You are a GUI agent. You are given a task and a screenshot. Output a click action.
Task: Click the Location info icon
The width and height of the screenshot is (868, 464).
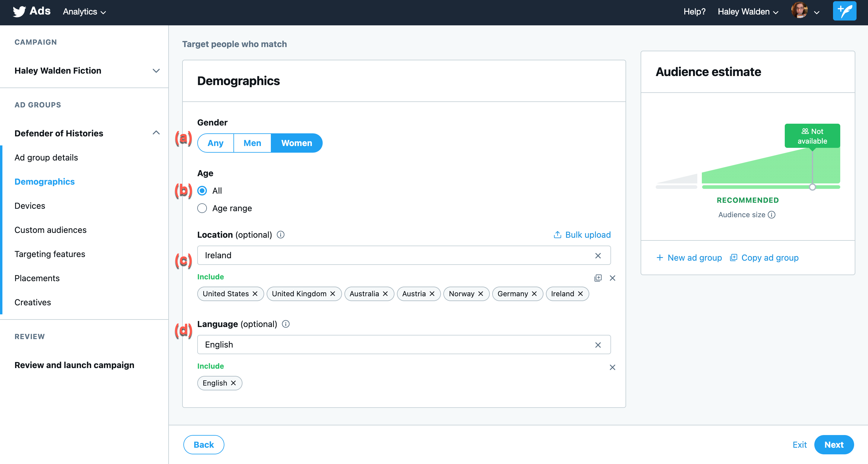tap(281, 234)
